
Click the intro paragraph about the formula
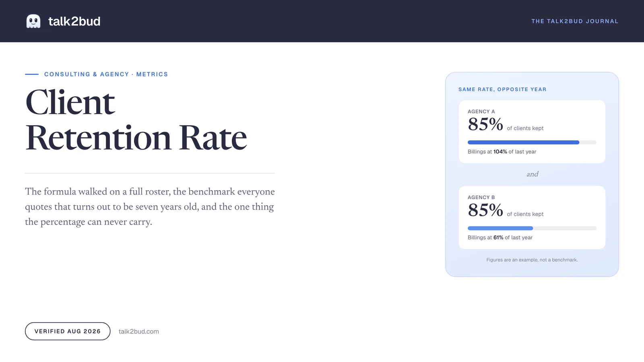point(150,207)
